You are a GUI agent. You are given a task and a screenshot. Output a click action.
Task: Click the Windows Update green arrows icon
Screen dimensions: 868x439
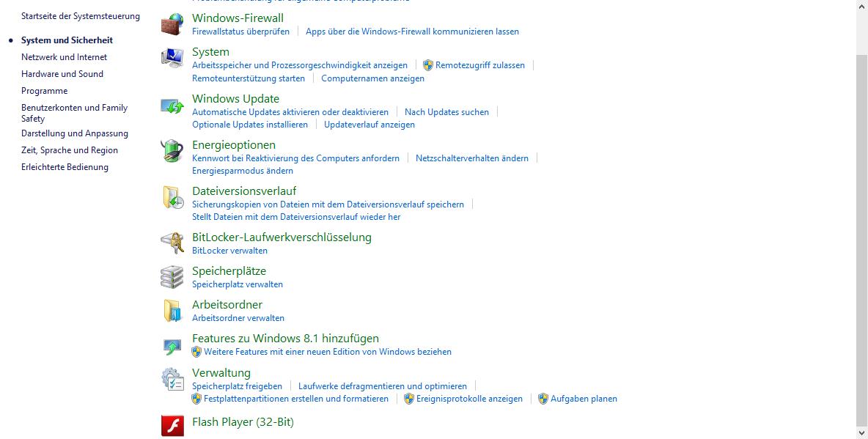tap(172, 106)
